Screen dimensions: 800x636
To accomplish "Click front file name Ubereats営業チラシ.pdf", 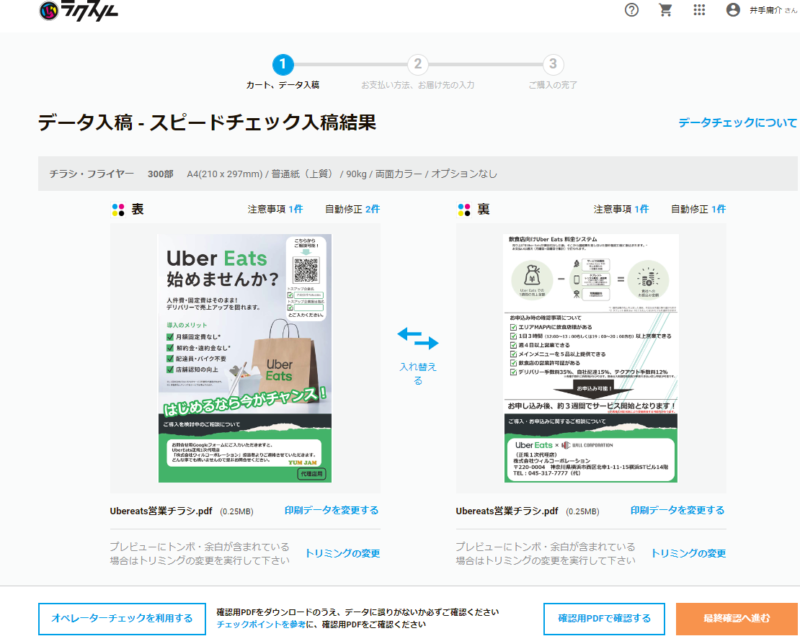I will pyautogui.click(x=161, y=511).
